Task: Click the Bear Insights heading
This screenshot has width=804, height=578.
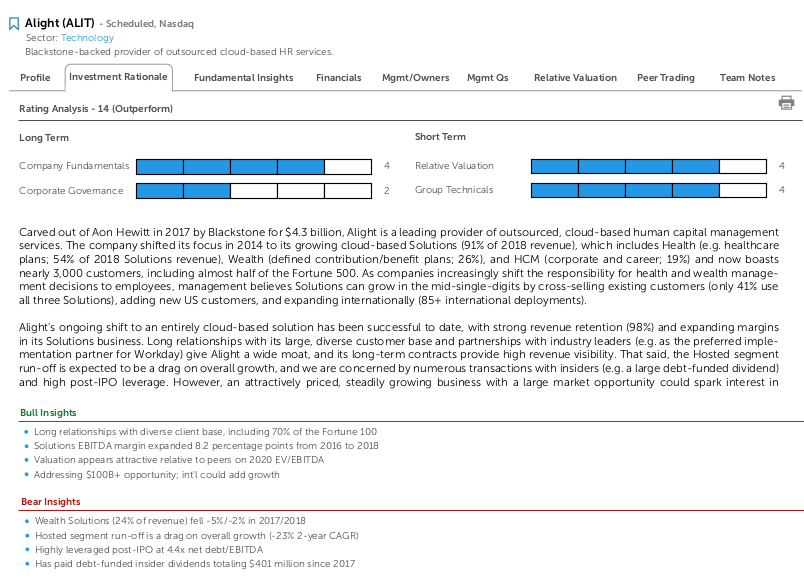Action: coord(51,502)
